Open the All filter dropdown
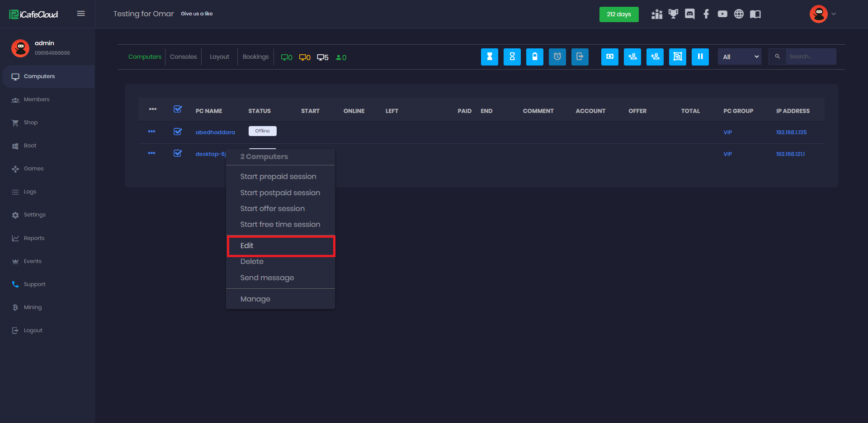The image size is (868, 423). pyautogui.click(x=739, y=57)
